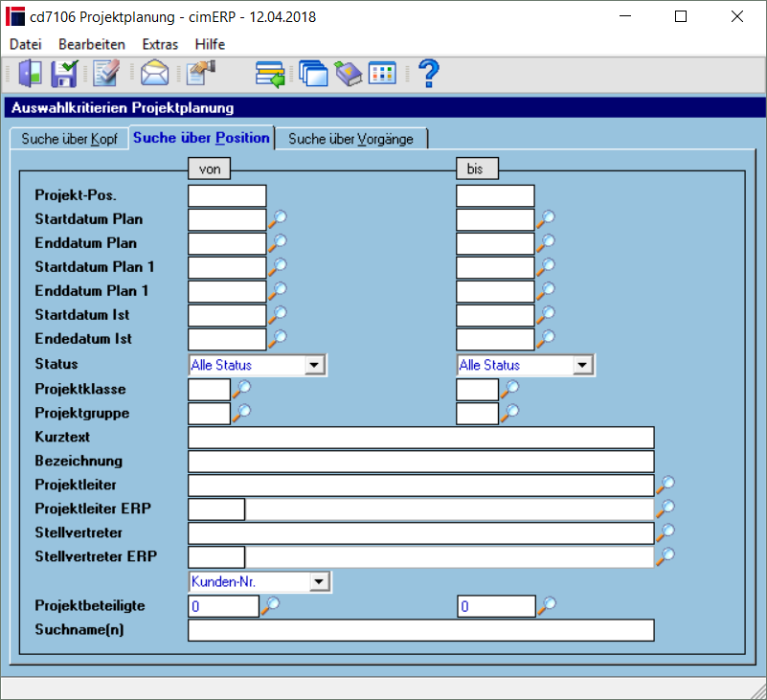This screenshot has width=767, height=700.
Task: Open the Projektleiter search magnifier
Action: pos(665,485)
